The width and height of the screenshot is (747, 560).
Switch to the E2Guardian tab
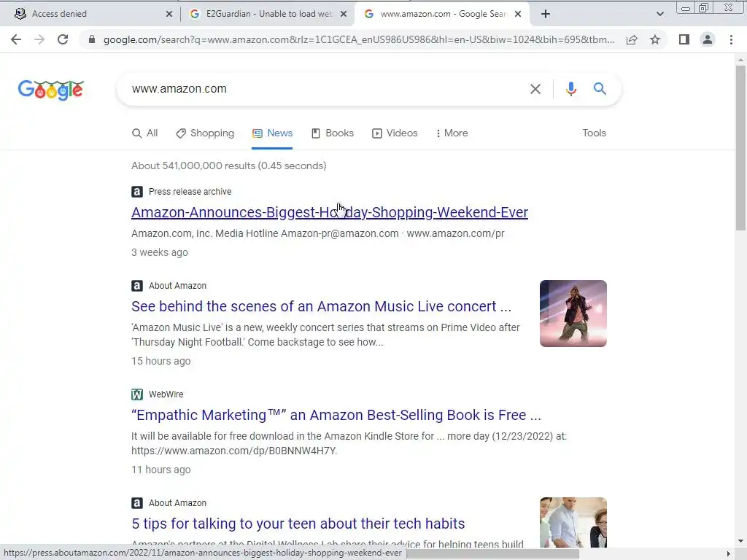268,14
